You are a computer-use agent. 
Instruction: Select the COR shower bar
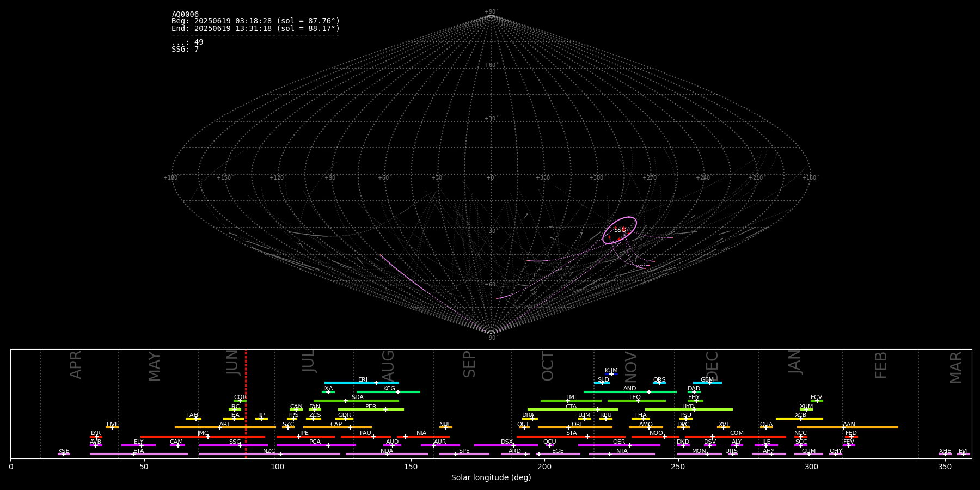coord(240,401)
